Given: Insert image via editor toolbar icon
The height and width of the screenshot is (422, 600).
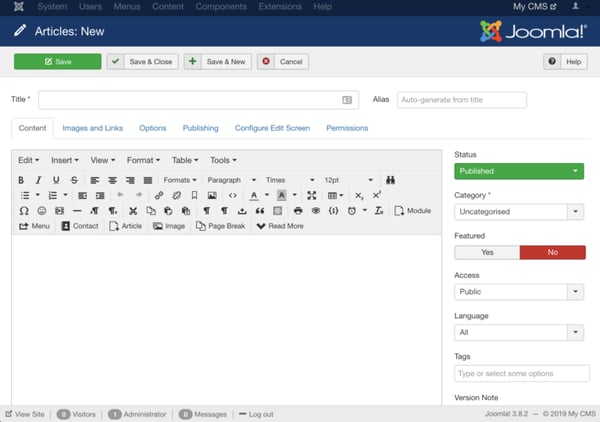Looking at the screenshot, I should tap(212, 196).
